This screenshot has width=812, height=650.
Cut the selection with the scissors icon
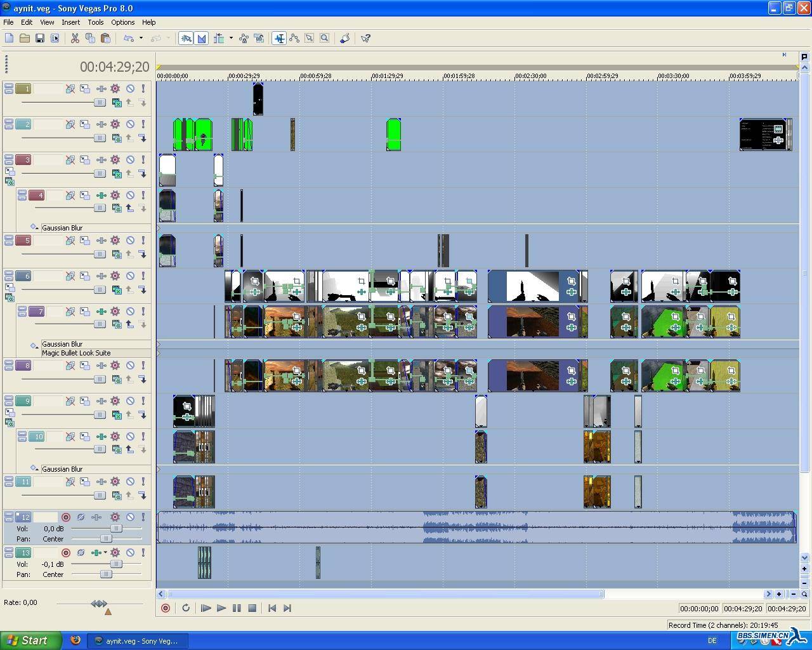pyautogui.click(x=75, y=38)
